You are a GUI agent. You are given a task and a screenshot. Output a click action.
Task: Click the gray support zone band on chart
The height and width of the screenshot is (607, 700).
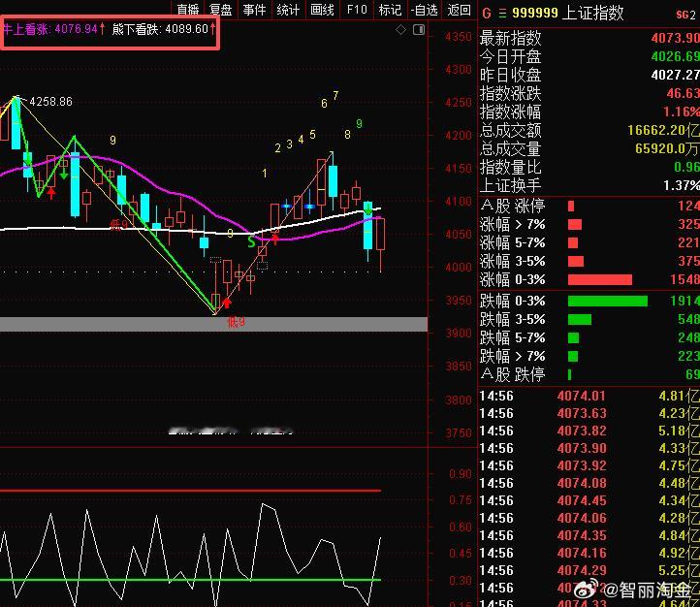[214, 324]
